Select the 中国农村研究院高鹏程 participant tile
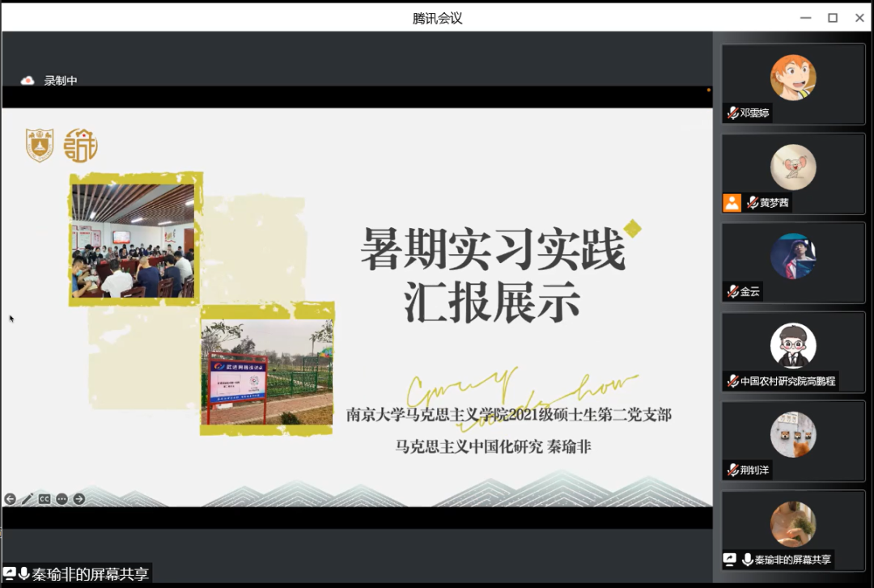This screenshot has width=874, height=588. point(793,352)
